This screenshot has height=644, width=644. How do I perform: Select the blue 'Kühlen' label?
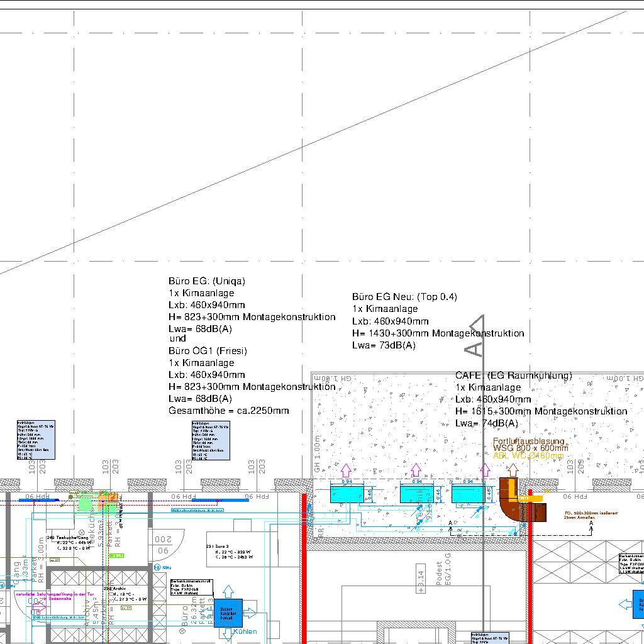(245, 631)
